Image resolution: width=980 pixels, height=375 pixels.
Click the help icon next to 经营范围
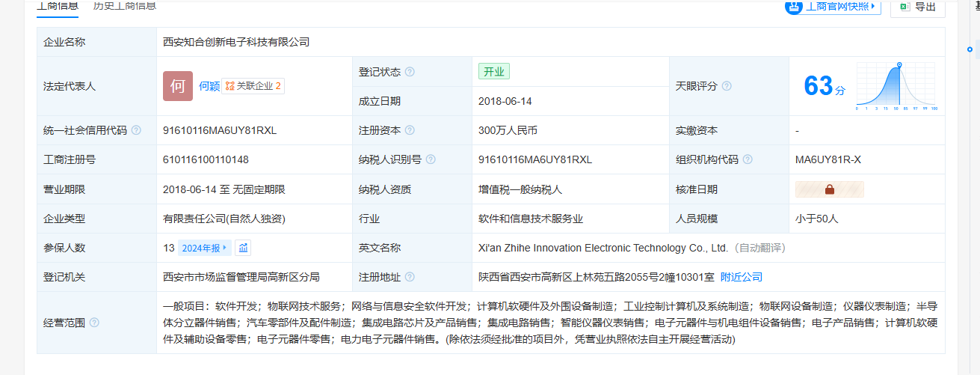coord(94,323)
